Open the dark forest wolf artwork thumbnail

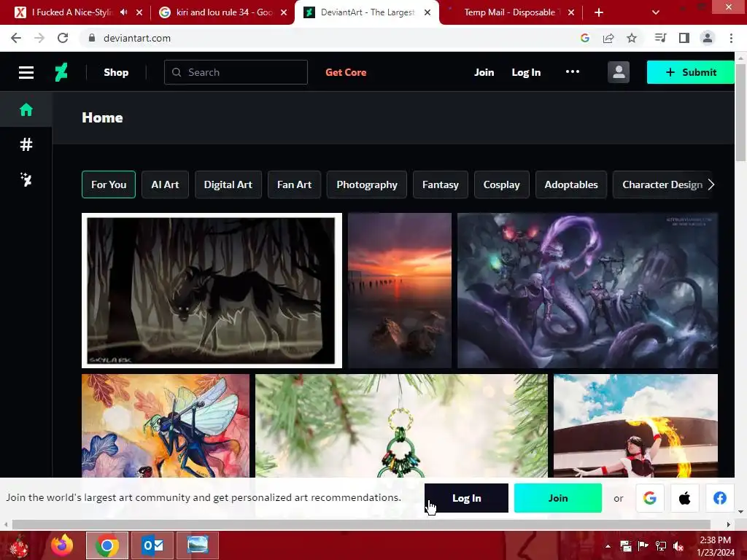pos(212,290)
